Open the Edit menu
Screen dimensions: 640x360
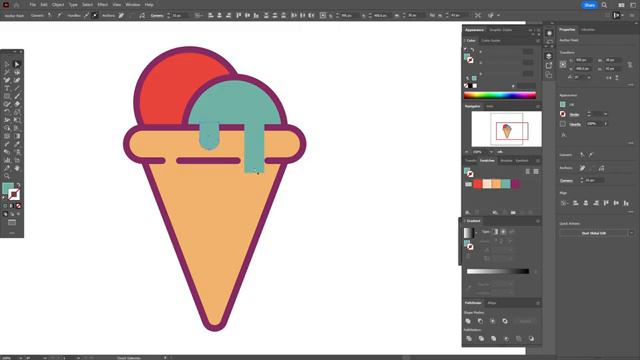coord(44,4)
